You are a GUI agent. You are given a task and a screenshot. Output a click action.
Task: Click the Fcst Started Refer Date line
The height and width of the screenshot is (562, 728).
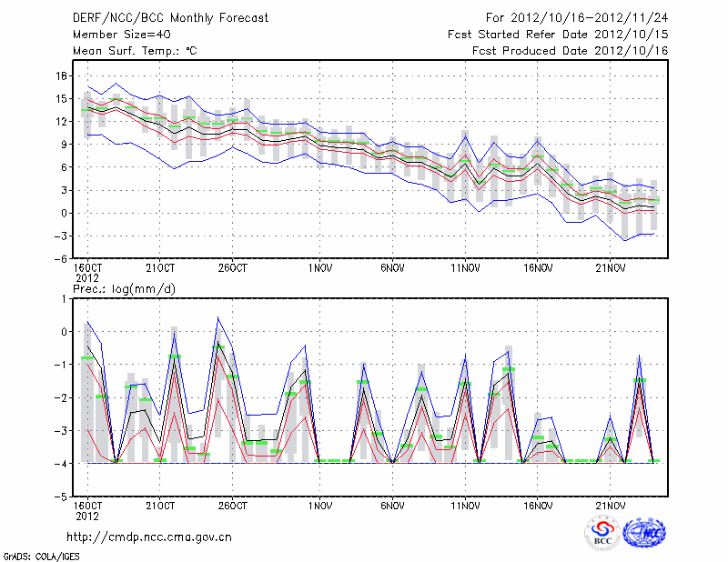click(558, 35)
